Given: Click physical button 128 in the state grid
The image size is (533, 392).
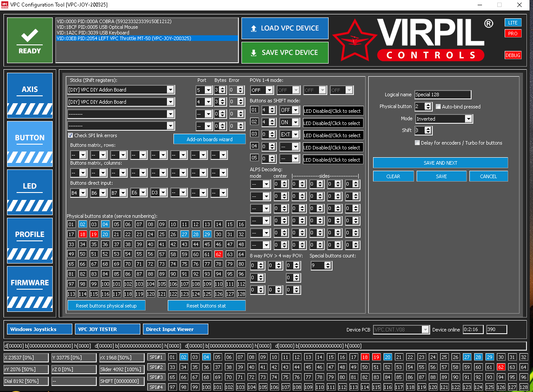Looking at the screenshot, I should point(241,294).
